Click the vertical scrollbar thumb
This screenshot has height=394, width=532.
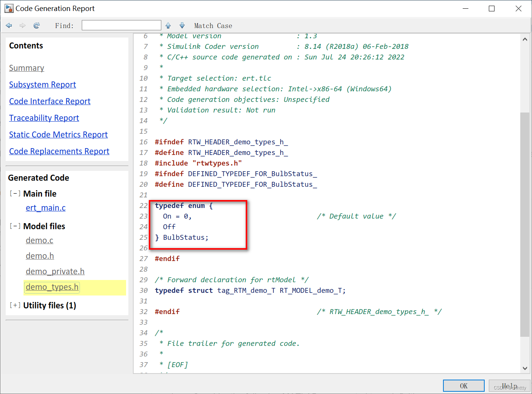[525, 224]
